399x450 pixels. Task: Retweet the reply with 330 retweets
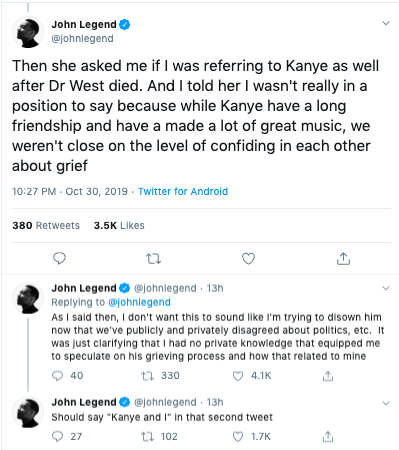tap(147, 376)
